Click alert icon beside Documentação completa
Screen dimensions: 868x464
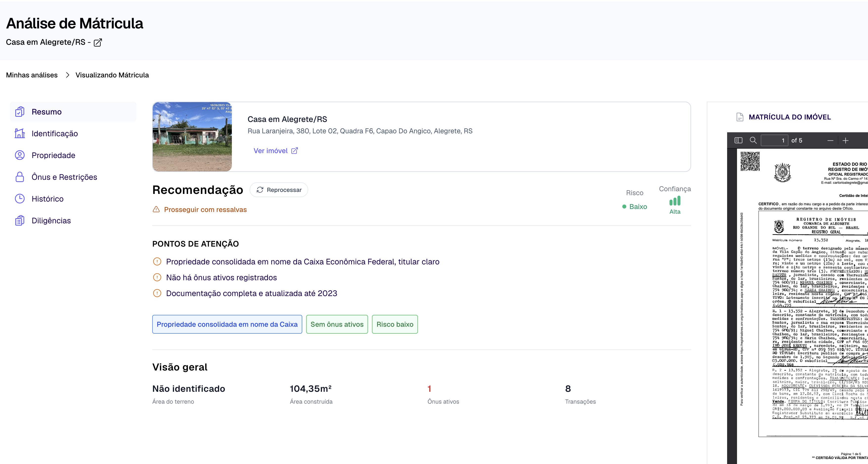[157, 293]
